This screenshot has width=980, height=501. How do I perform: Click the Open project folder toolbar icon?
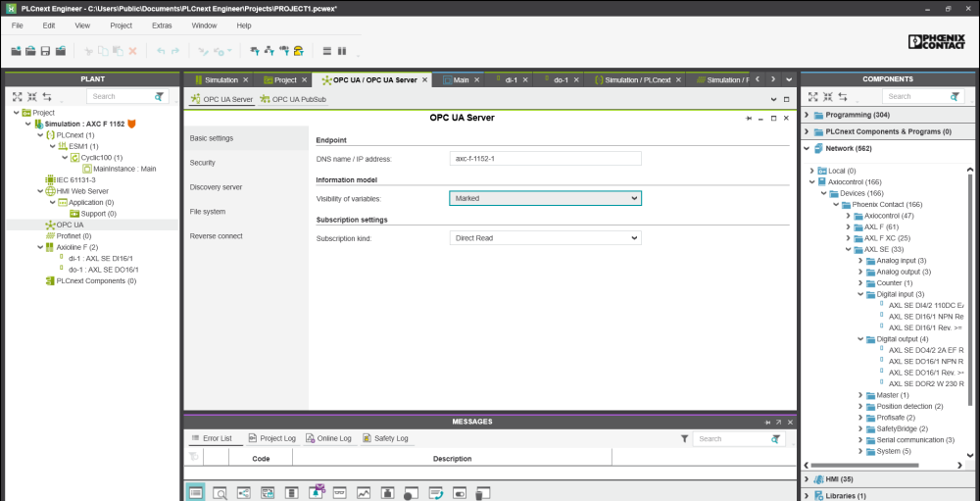click(31, 51)
